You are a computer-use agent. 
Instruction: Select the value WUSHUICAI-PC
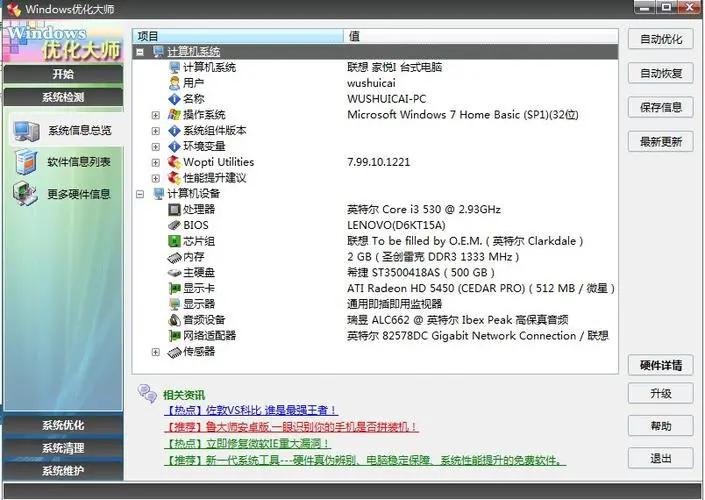point(387,99)
